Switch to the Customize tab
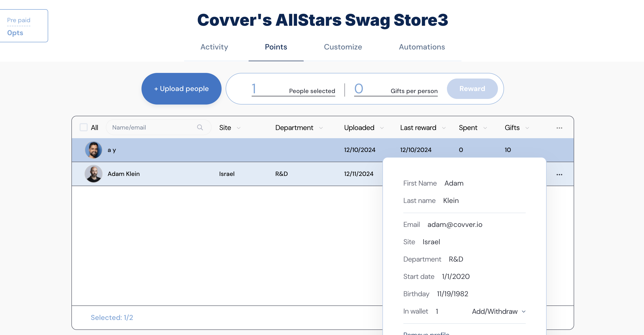Image resolution: width=644 pixels, height=335 pixels. point(343,47)
